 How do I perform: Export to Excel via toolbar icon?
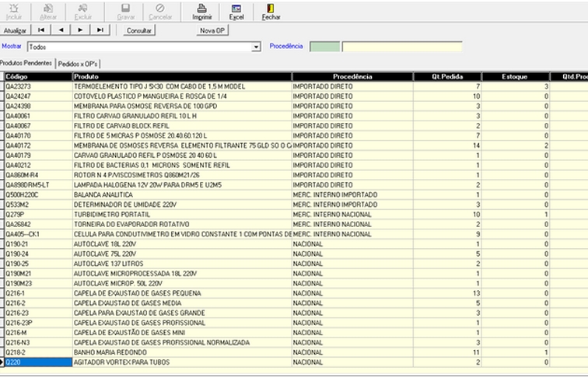pyautogui.click(x=236, y=12)
